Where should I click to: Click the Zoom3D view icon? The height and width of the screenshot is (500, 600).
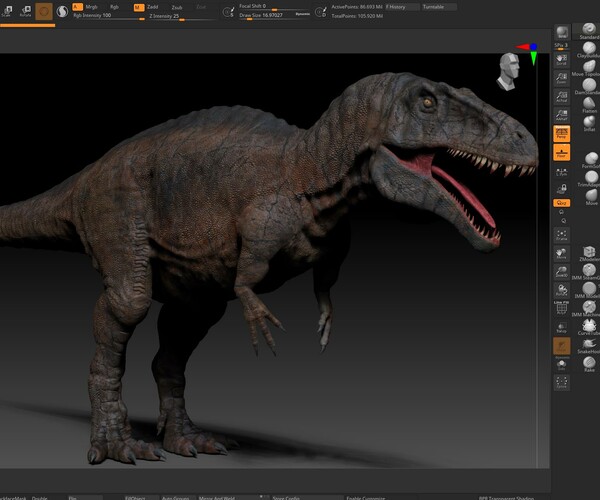tap(561, 272)
